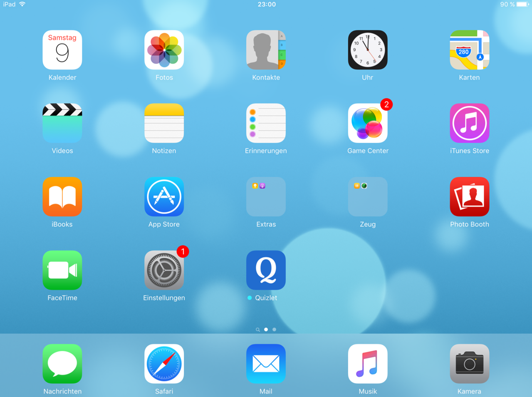Screen dimensions: 532x397
Task: Open Einstellungen settings app
Action: point(164,270)
